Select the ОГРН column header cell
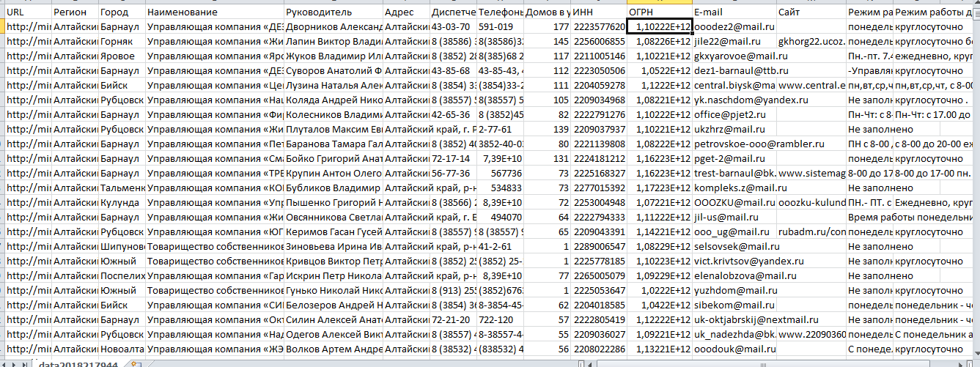The height and width of the screenshot is (367, 980). pyautogui.click(x=660, y=12)
